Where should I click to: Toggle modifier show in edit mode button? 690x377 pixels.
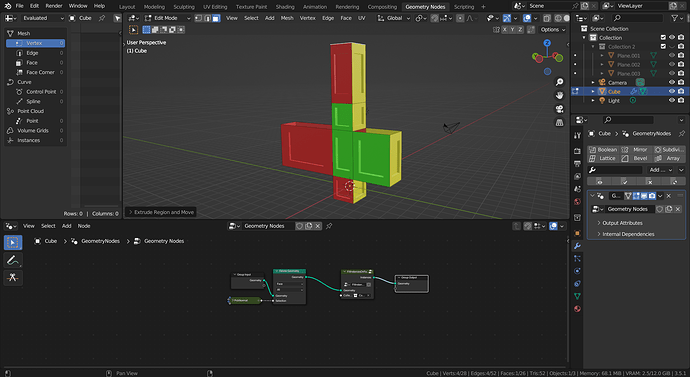coord(636,196)
